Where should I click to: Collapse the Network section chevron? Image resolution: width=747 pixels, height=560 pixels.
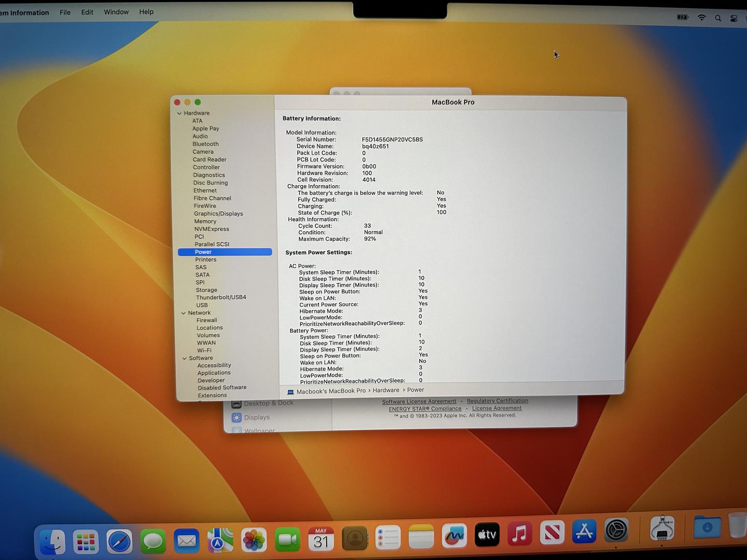click(184, 313)
